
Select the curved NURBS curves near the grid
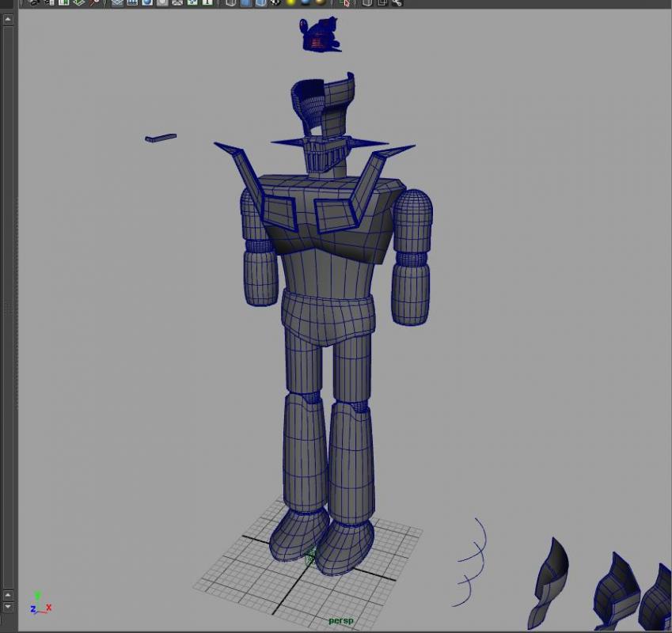tap(472, 563)
